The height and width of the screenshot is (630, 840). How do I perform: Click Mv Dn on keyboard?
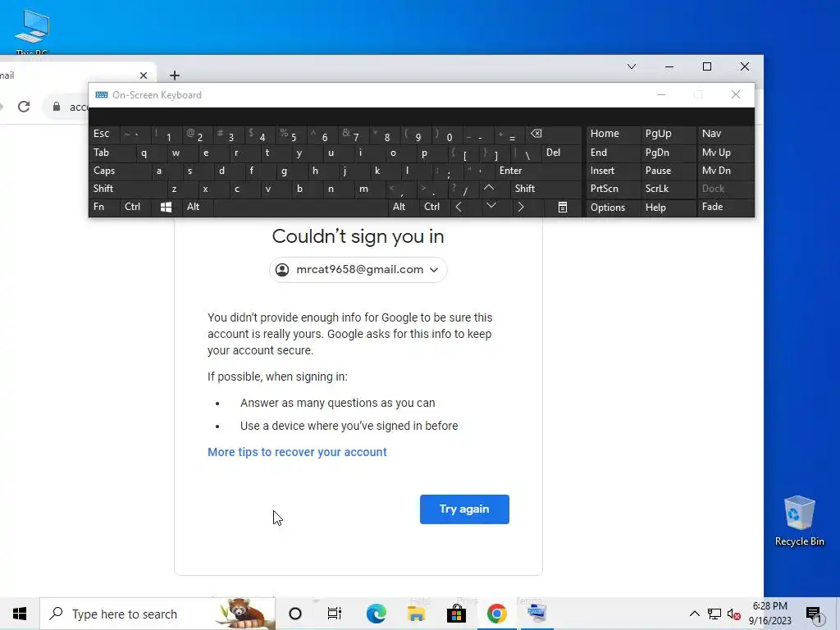click(725, 171)
